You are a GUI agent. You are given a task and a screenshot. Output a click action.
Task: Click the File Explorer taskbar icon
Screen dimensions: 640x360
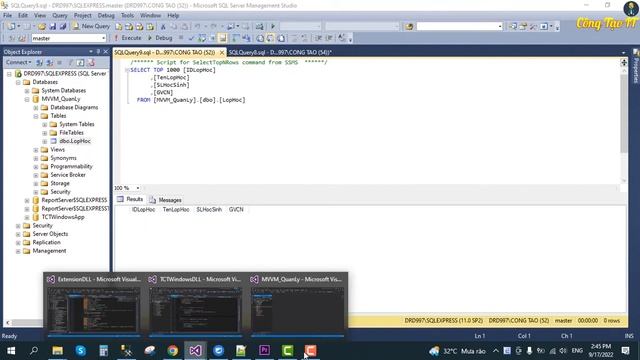58,350
